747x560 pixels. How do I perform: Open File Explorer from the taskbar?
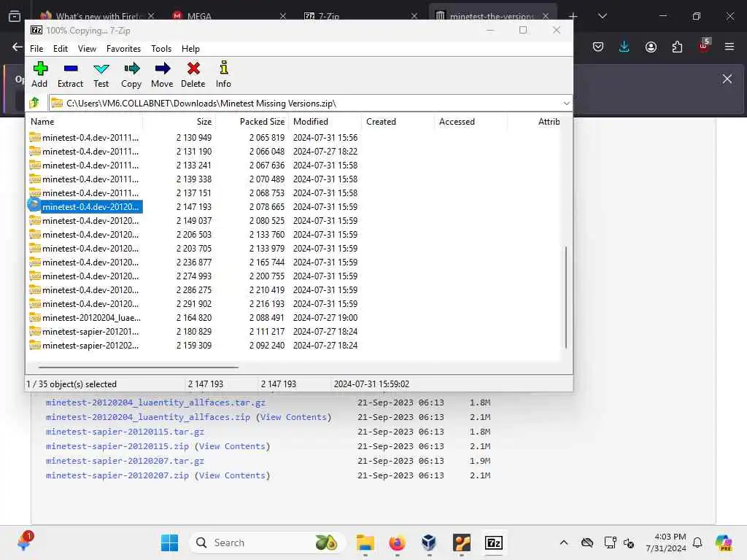point(365,542)
